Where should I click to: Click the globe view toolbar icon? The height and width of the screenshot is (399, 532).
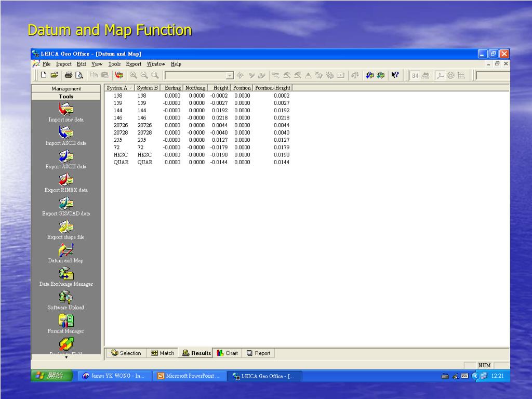[x=450, y=75]
